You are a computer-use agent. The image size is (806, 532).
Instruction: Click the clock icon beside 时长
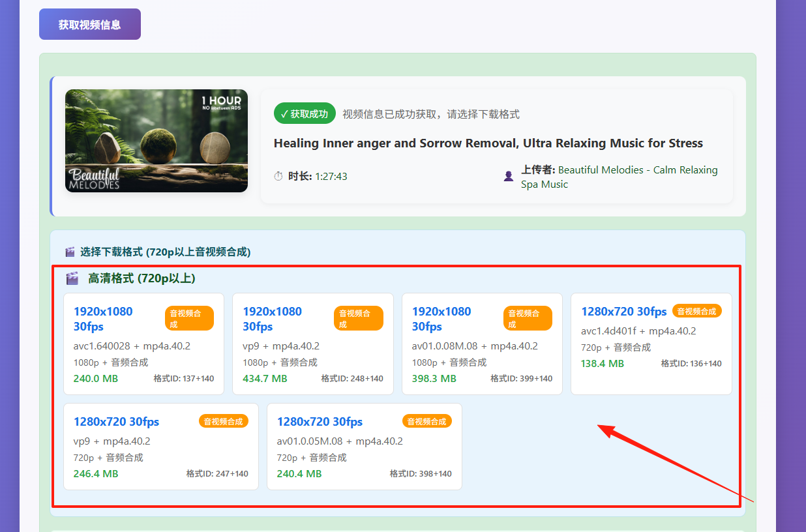[278, 177]
